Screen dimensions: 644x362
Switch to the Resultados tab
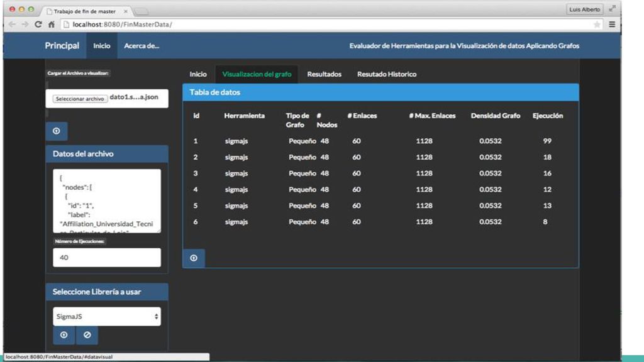(x=324, y=74)
